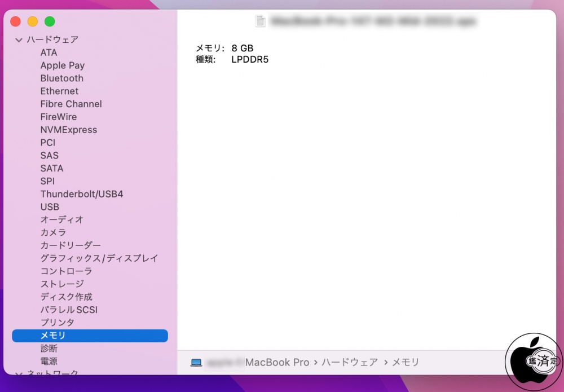Click ハードウェア in the bottom path bar
This screenshot has height=392, width=564.
coord(350,362)
